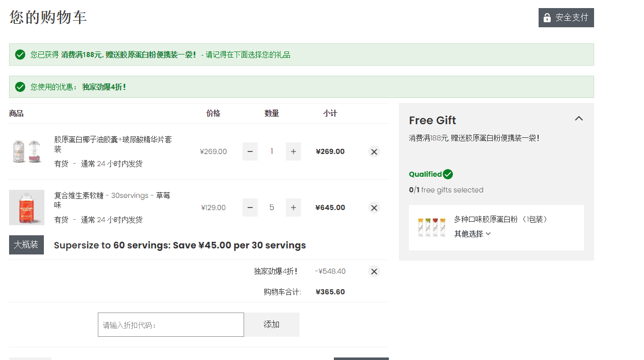Click the 多种口味胶原蛋白粉 gift thumbnail
This screenshot has width=644, height=360.
coord(432,227)
